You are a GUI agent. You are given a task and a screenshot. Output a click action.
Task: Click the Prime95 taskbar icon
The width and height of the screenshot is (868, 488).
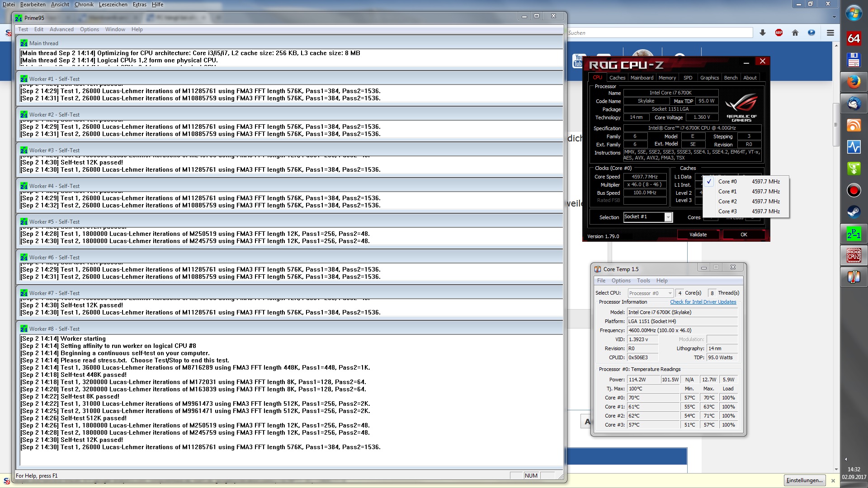coord(854,234)
